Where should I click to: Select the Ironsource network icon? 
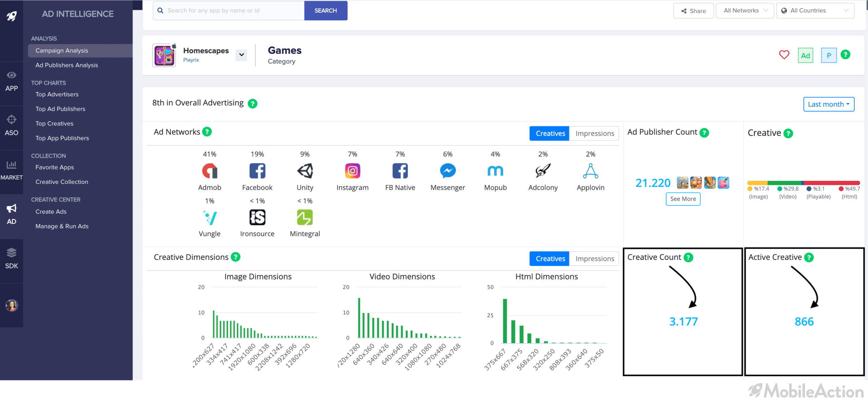tap(257, 217)
